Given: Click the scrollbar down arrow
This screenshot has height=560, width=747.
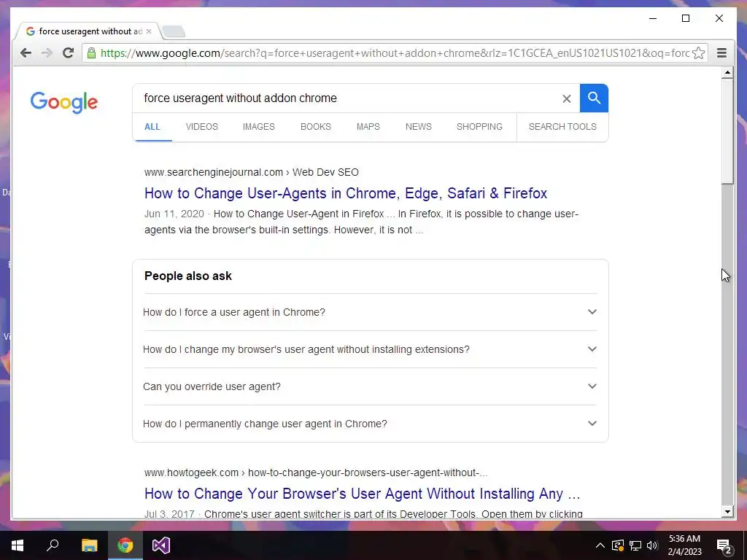Looking at the screenshot, I should [x=727, y=512].
